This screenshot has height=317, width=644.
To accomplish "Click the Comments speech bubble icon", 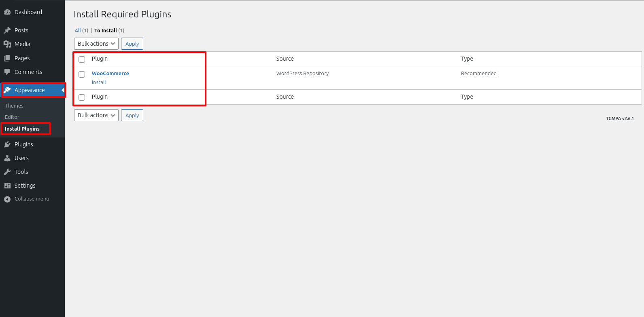I will [x=7, y=72].
